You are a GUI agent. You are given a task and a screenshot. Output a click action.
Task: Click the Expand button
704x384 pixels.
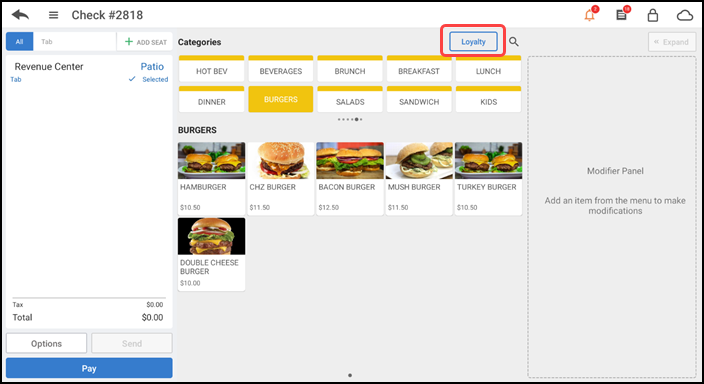(672, 42)
